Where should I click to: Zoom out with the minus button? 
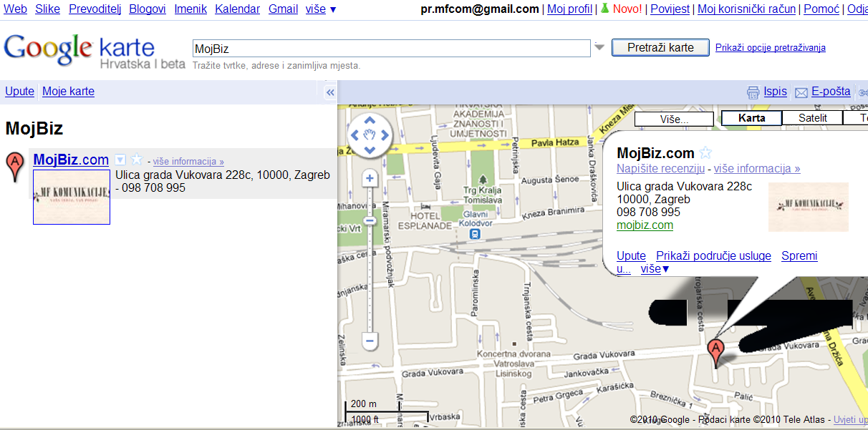click(370, 341)
